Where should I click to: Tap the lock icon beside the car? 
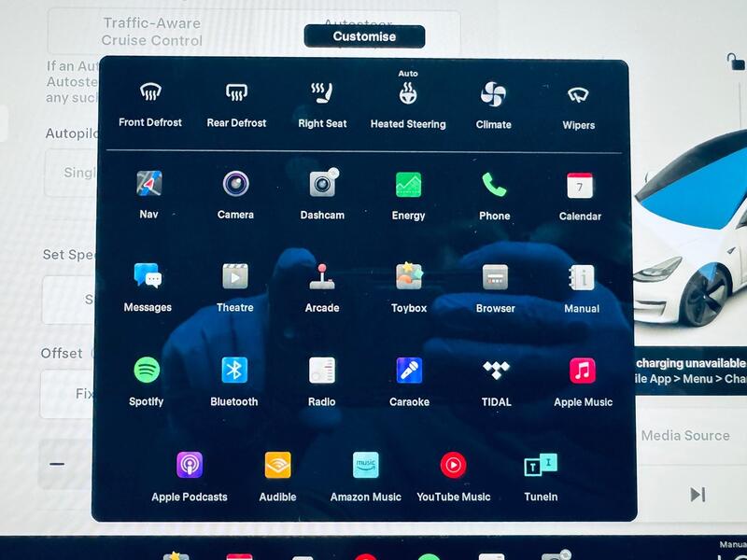(x=735, y=61)
